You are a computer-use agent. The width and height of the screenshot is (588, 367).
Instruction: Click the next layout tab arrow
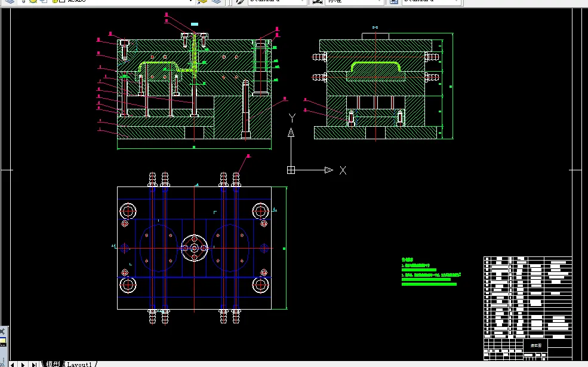click(x=23, y=364)
